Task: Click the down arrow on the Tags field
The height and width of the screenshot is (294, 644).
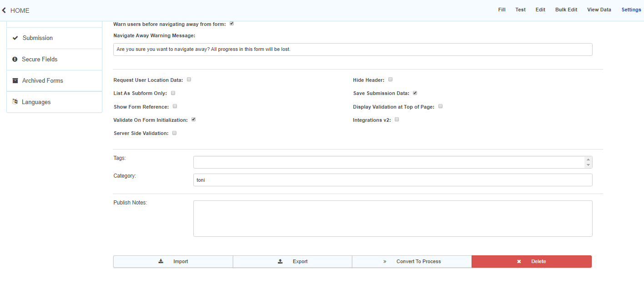Action: [589, 165]
